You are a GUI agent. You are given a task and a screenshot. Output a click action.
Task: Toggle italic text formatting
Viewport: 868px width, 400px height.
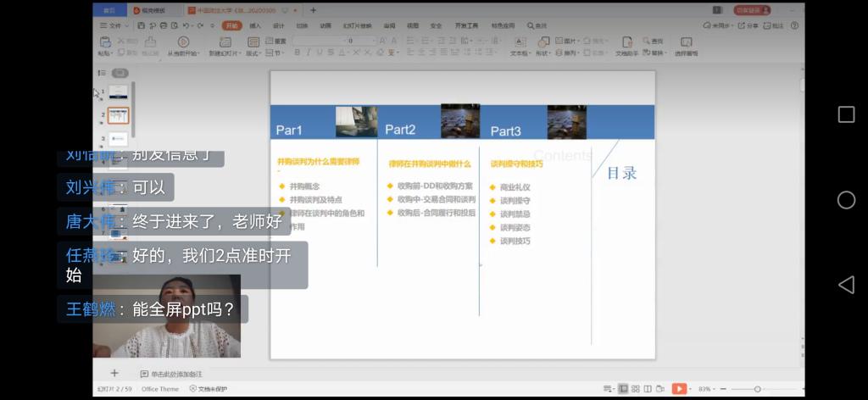[309, 53]
